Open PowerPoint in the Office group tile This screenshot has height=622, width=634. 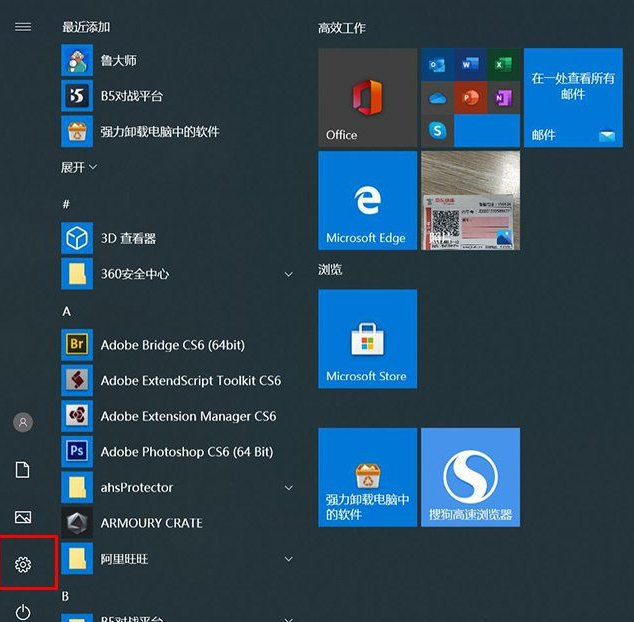click(x=470, y=97)
